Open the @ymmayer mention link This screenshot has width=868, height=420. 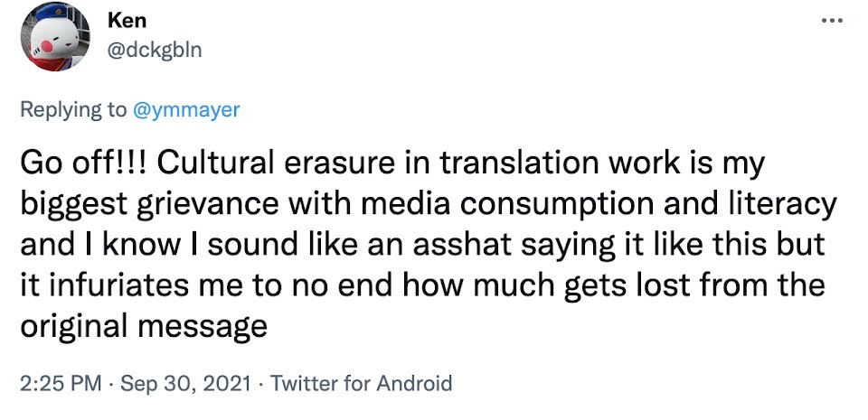coord(186,110)
